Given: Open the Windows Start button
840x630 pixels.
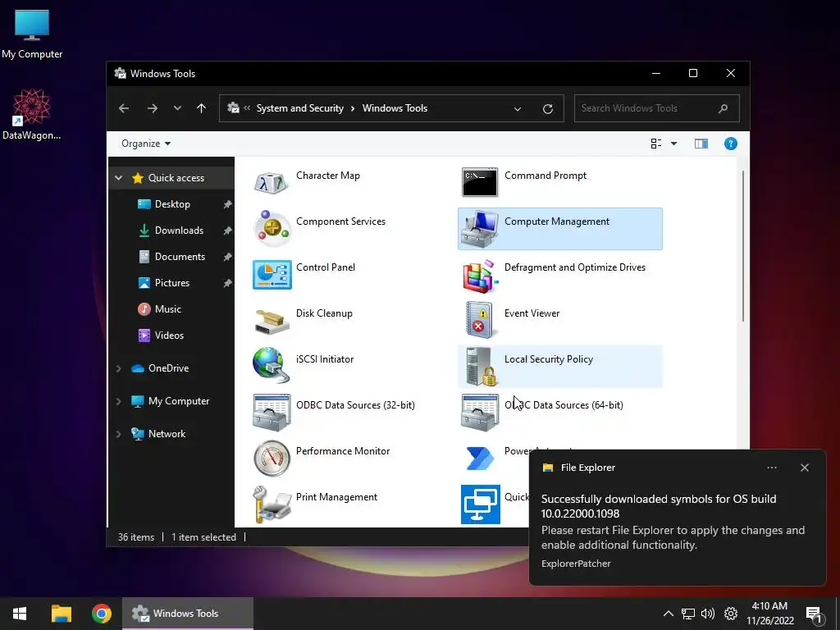Looking at the screenshot, I should click(20, 614).
